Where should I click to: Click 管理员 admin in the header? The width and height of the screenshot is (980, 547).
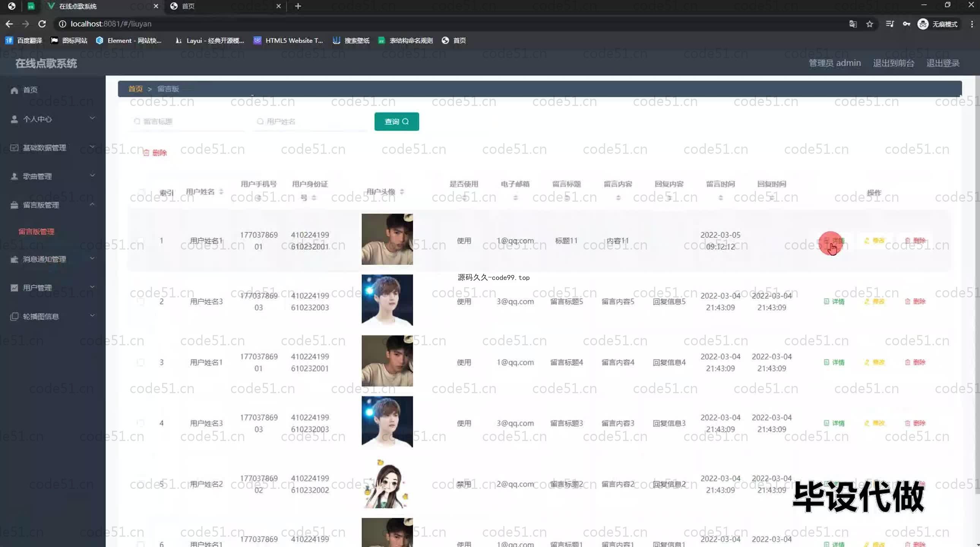(834, 63)
